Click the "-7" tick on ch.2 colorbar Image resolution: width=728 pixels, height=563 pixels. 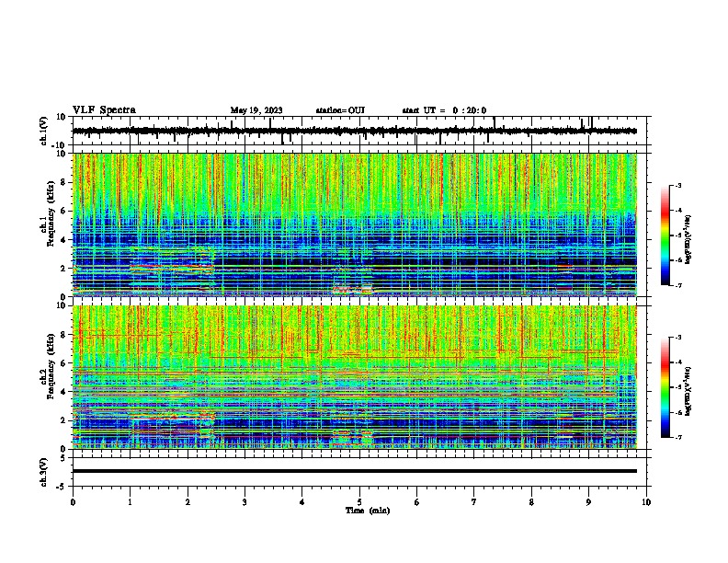677,438
